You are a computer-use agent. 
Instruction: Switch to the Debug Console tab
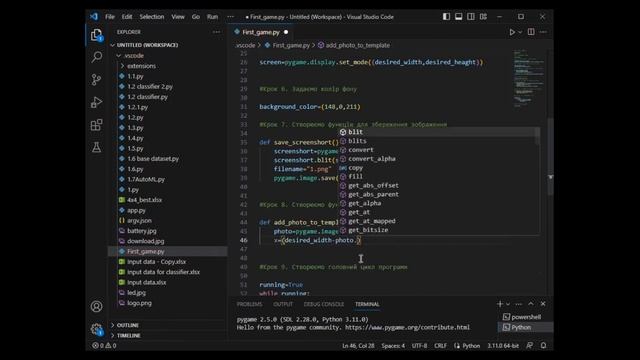click(324, 304)
